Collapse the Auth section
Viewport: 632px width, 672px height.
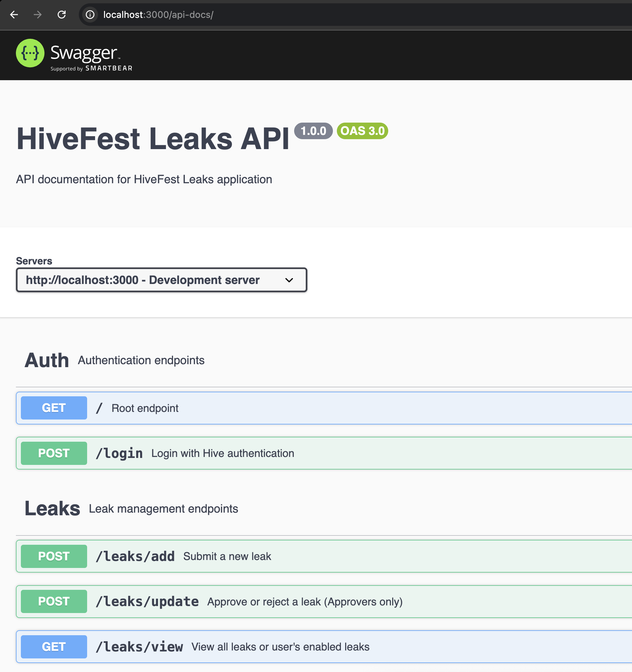46,360
